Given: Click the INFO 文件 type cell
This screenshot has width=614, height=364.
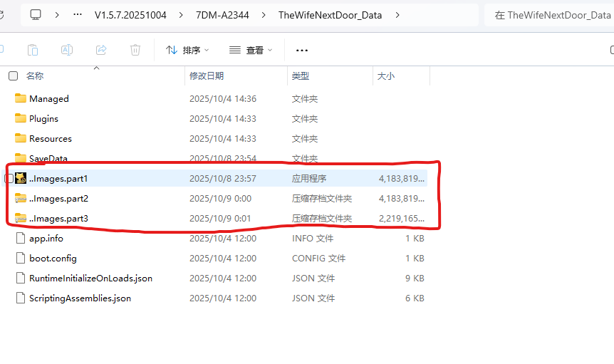Looking at the screenshot, I should [x=313, y=239].
